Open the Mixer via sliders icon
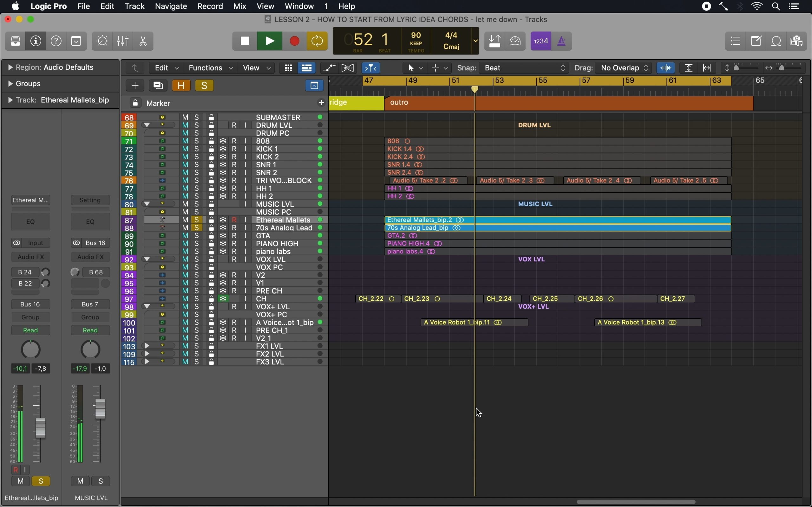The width and height of the screenshot is (812, 507). point(123,41)
